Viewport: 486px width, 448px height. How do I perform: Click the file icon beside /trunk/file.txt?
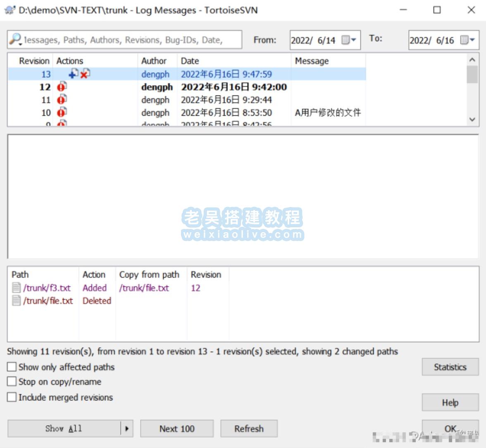click(x=17, y=300)
